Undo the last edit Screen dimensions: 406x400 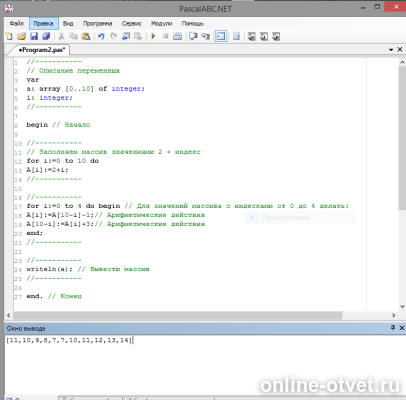pyautogui.click(x=101, y=36)
